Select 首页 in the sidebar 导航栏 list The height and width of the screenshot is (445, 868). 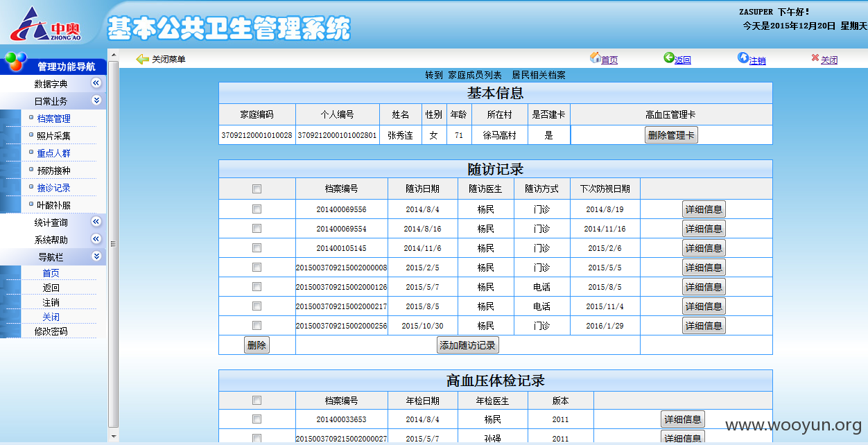point(51,273)
